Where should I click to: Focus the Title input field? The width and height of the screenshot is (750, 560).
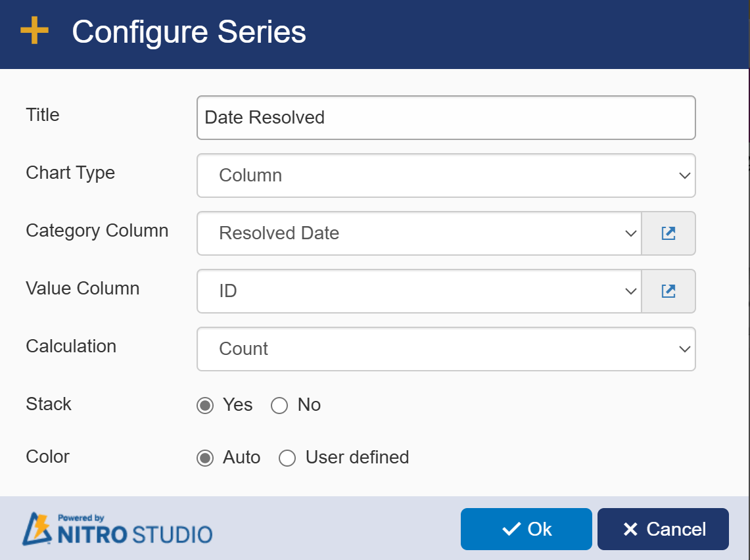(x=446, y=118)
